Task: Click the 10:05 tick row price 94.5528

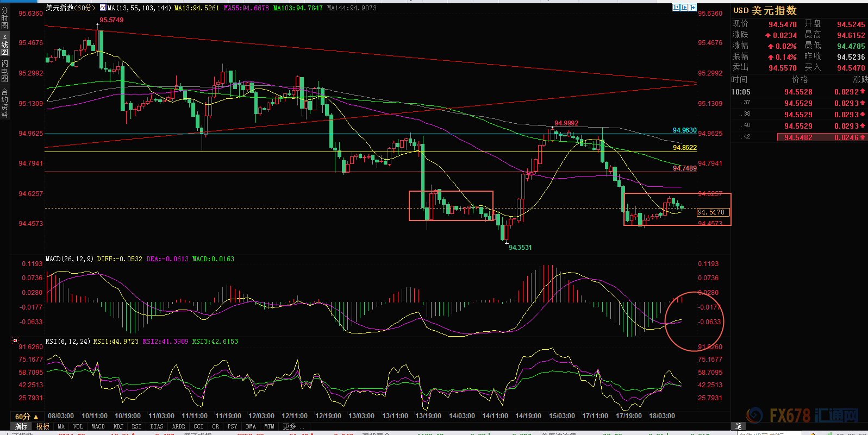Action: click(798, 92)
